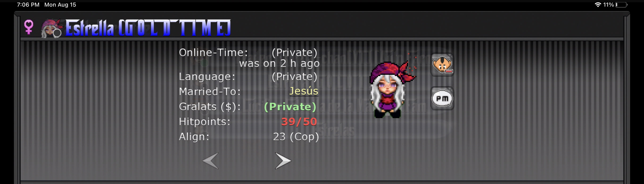Click the 'was on 2 h ago' text

click(279, 64)
